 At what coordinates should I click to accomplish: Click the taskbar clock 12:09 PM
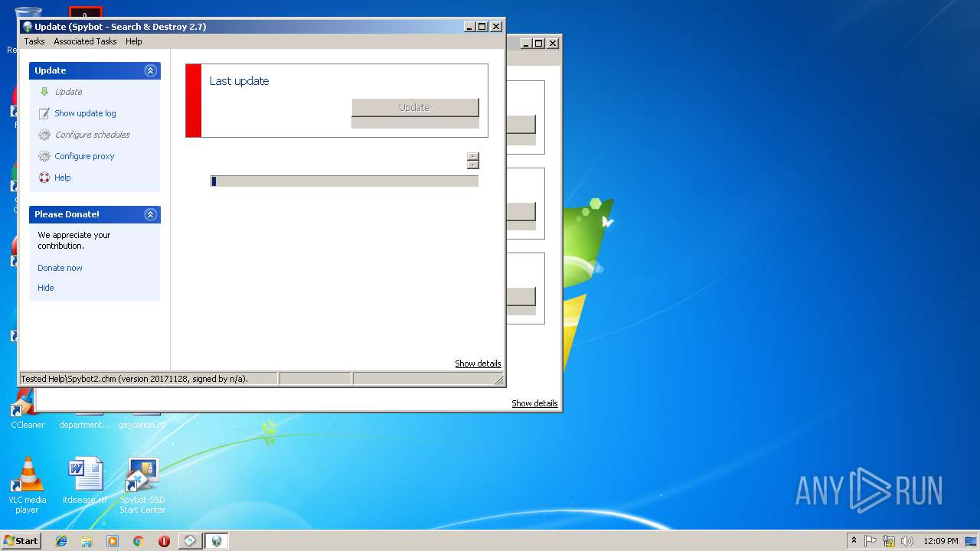pos(940,541)
